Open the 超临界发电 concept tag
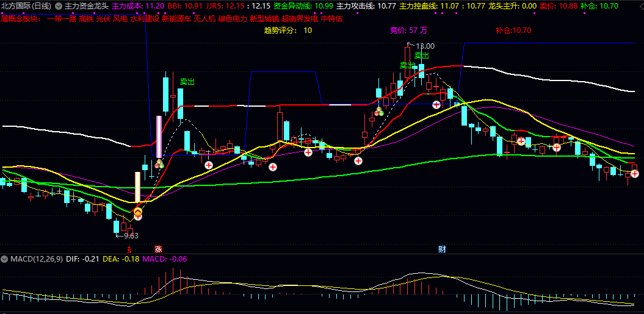 click(x=300, y=19)
